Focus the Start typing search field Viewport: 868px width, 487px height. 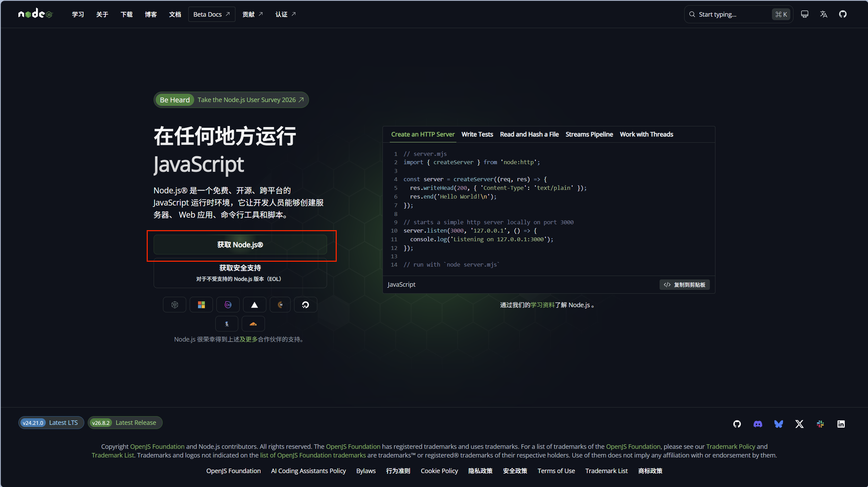pos(738,14)
